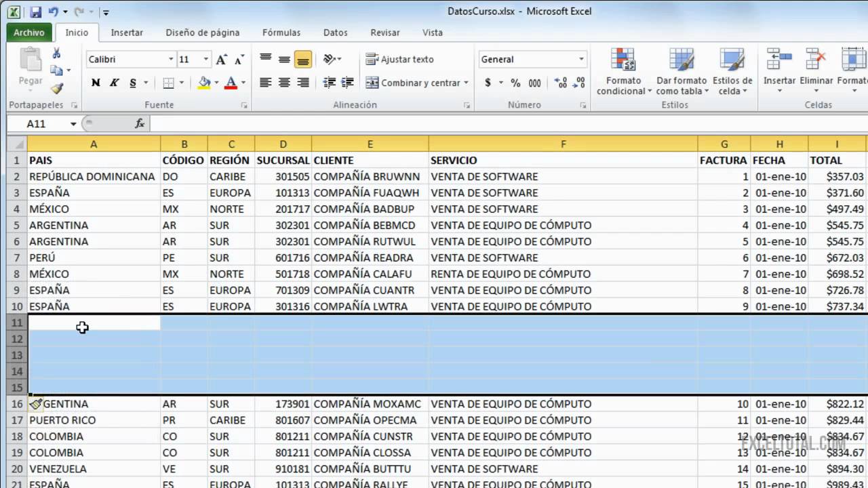The image size is (868, 488).
Task: Click the Increase Decimal icon
Action: [560, 83]
